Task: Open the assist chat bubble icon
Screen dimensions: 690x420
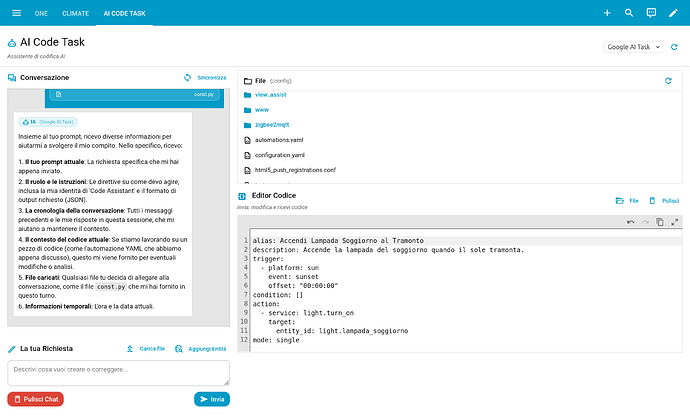Action: tap(651, 13)
